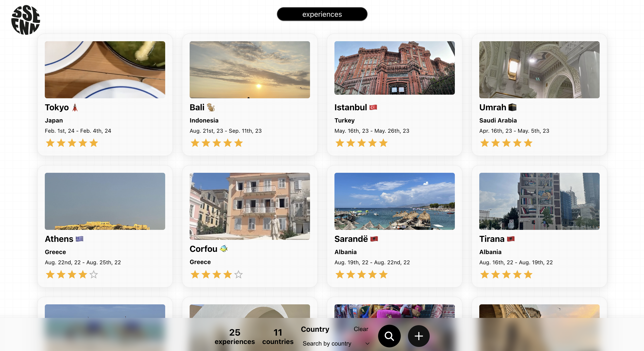Image resolution: width=644 pixels, height=351 pixels.
Task: Click the 11 countries counter
Action: (278, 337)
